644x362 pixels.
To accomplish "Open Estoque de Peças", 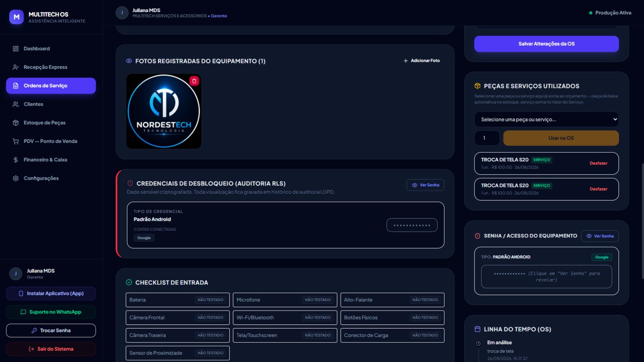I will pos(51,123).
